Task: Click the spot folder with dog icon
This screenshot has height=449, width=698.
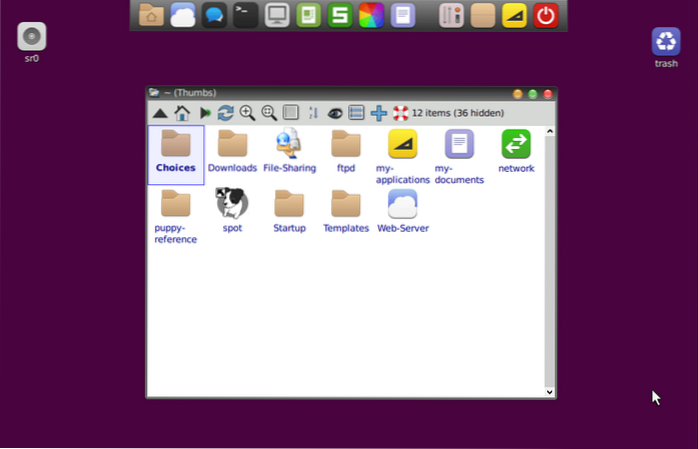Action: 232,204
